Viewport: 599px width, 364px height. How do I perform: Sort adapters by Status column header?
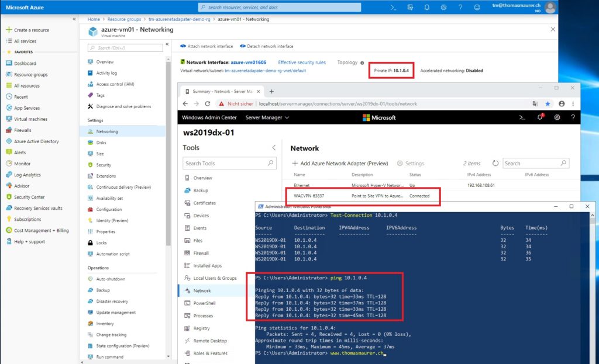pyautogui.click(x=415, y=175)
